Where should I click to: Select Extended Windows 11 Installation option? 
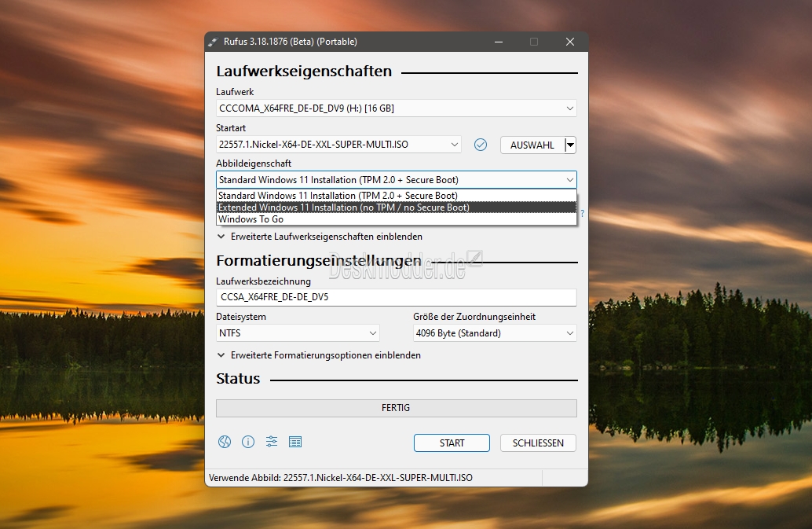click(396, 208)
